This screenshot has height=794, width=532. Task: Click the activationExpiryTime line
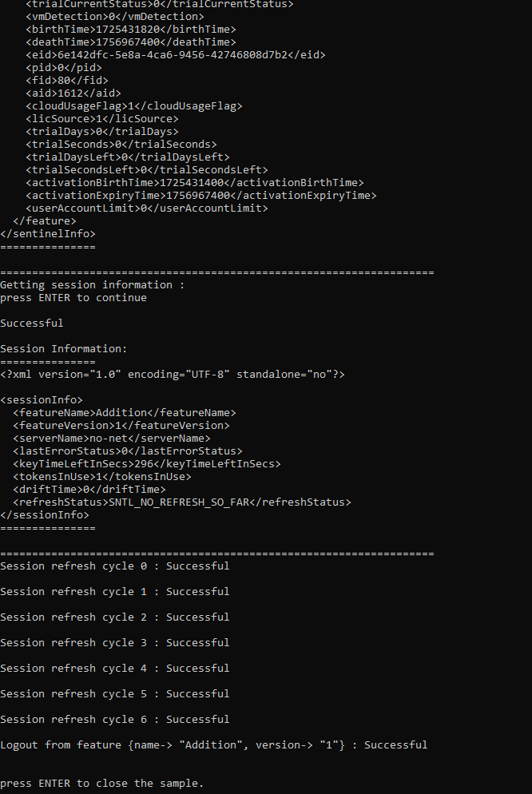pyautogui.click(x=201, y=195)
